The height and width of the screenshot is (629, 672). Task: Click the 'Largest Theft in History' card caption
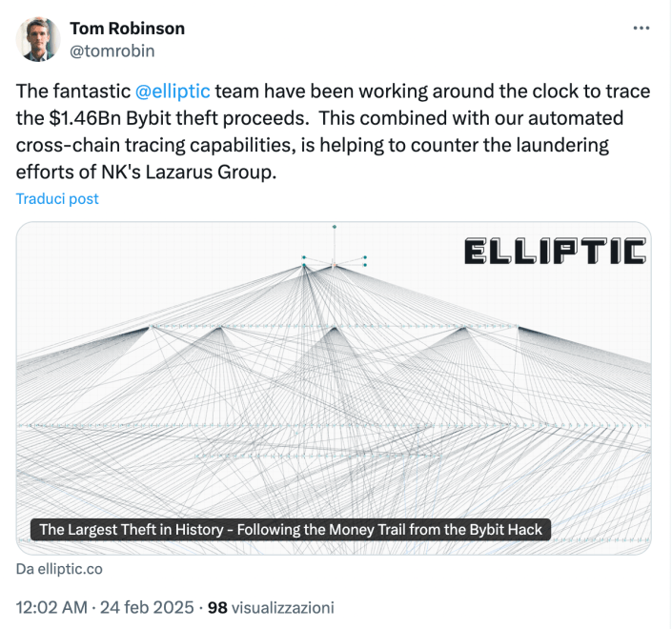coord(291,530)
